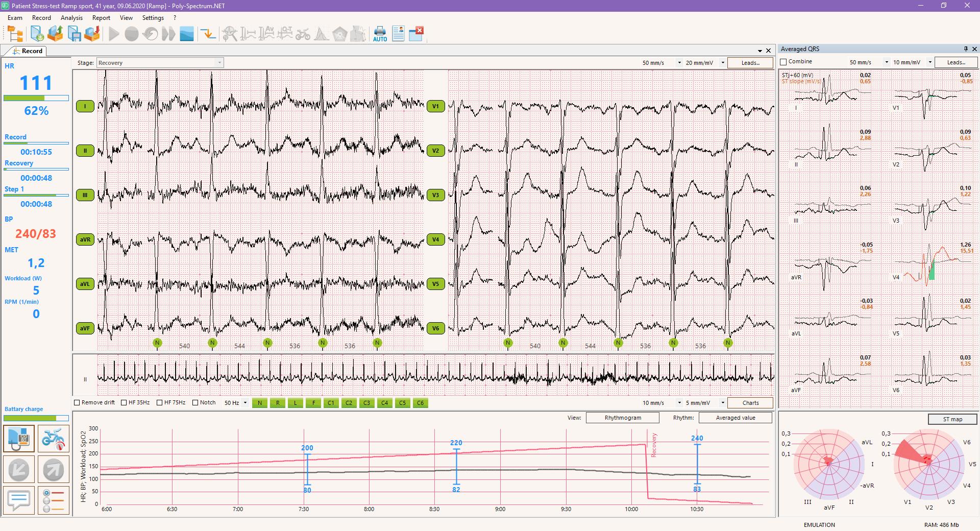Open the Exam menu
The height and width of the screenshot is (531, 980).
click(15, 18)
